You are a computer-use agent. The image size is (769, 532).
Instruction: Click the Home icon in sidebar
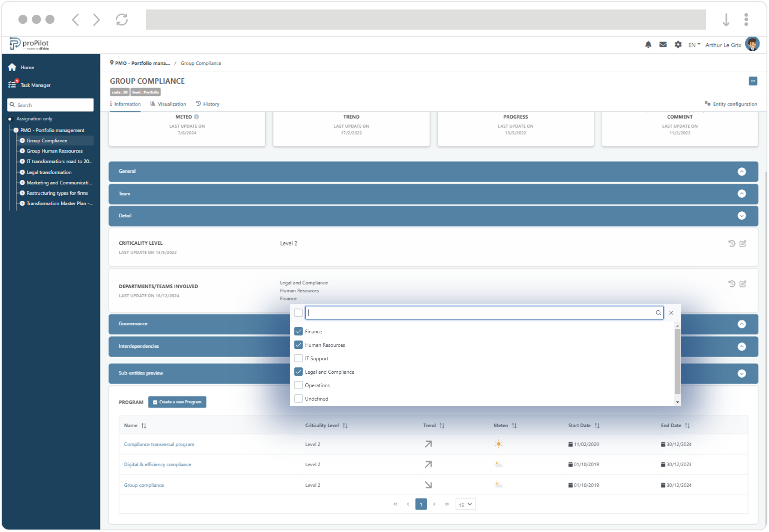pyautogui.click(x=12, y=67)
